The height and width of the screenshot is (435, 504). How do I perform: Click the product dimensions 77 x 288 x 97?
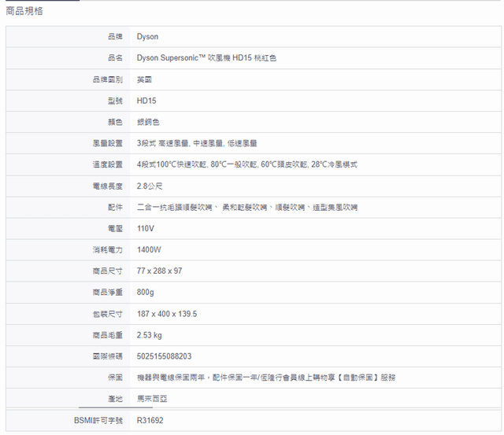(159, 271)
